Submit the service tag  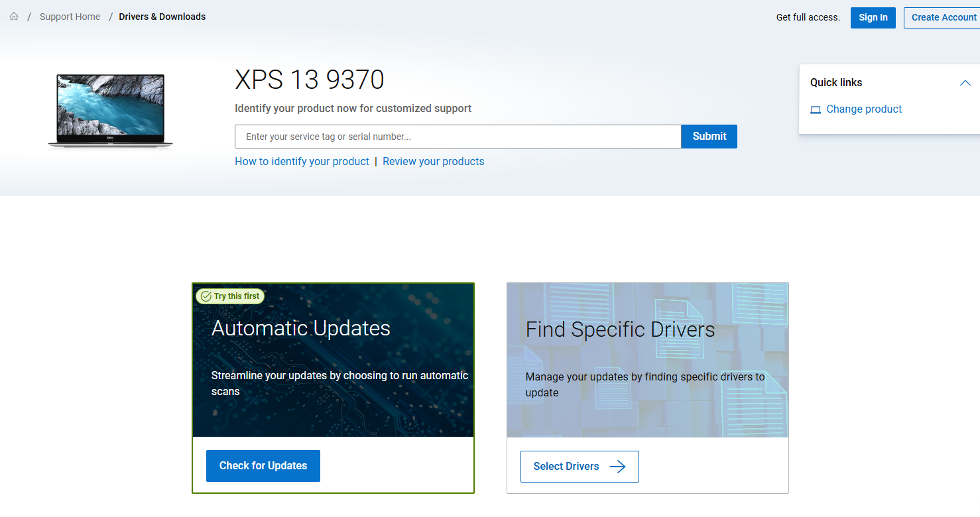click(709, 137)
